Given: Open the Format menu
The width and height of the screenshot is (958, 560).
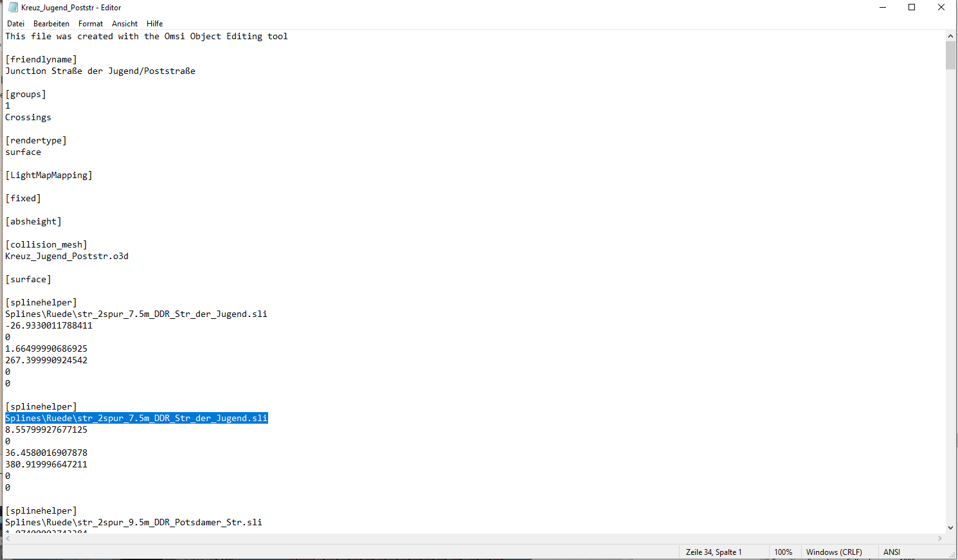Looking at the screenshot, I should pyautogui.click(x=91, y=24).
